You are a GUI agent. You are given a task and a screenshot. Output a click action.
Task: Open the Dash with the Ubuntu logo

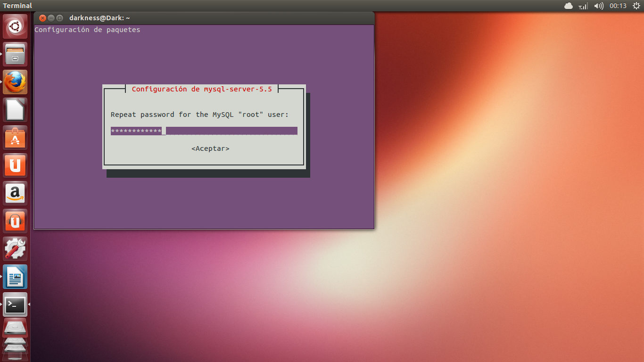tap(15, 26)
